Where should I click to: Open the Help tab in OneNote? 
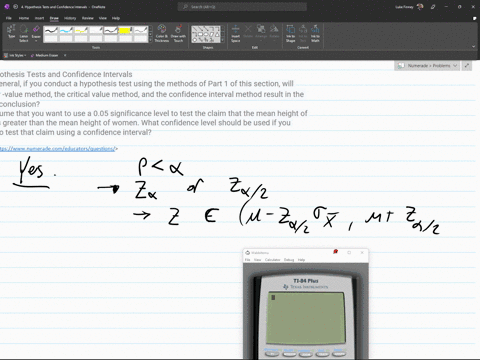coord(116,18)
